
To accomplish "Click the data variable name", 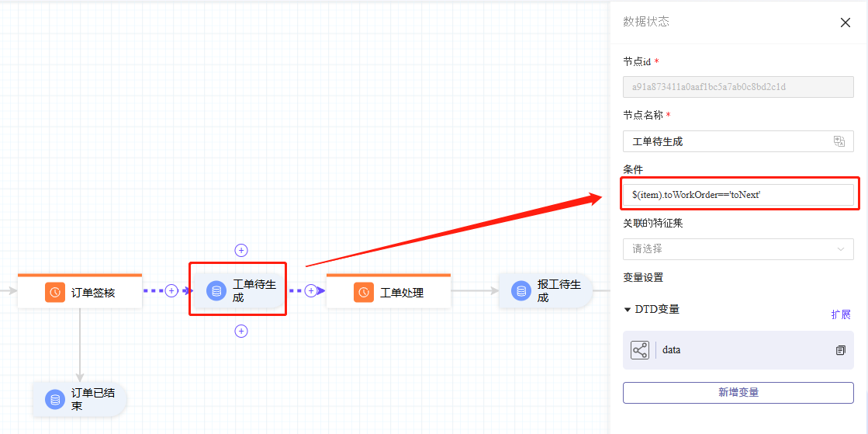I will click(672, 350).
